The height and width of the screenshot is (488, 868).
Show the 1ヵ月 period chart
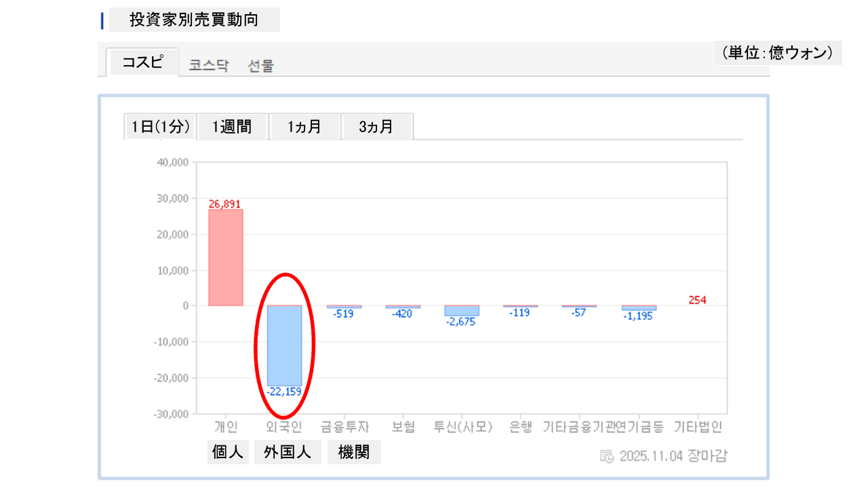[304, 127]
